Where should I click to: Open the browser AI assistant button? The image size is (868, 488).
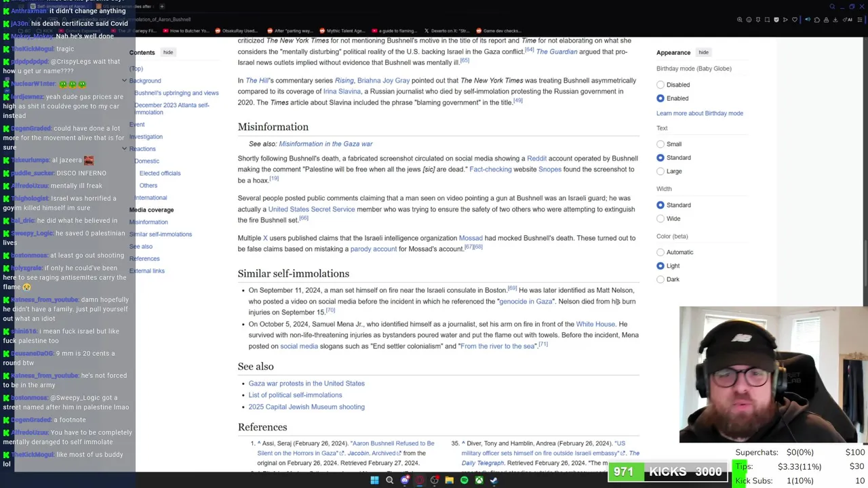(x=848, y=20)
